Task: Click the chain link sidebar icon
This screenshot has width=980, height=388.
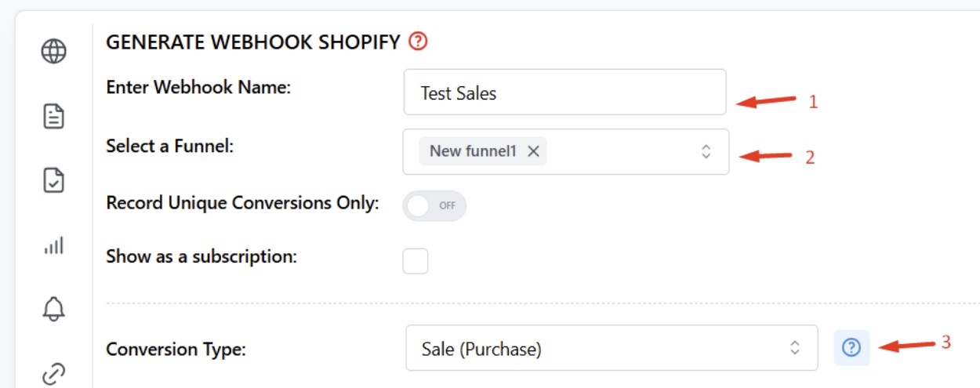Action: [53, 374]
